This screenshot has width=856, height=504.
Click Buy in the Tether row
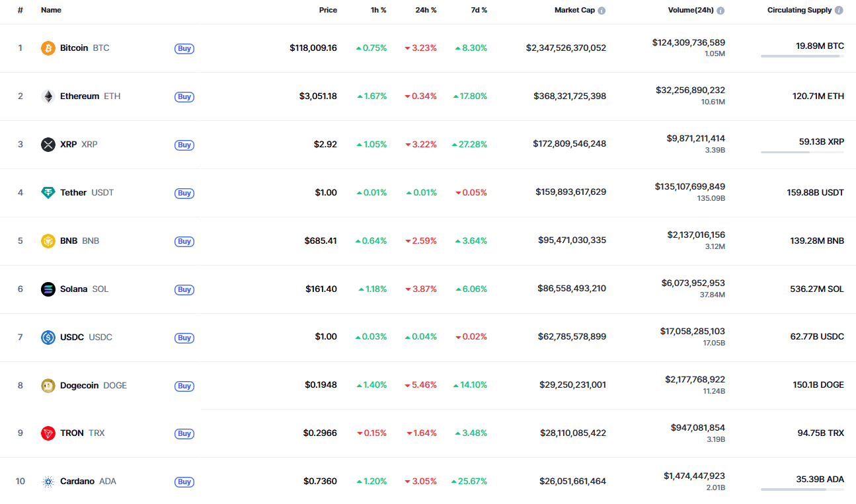[184, 193]
